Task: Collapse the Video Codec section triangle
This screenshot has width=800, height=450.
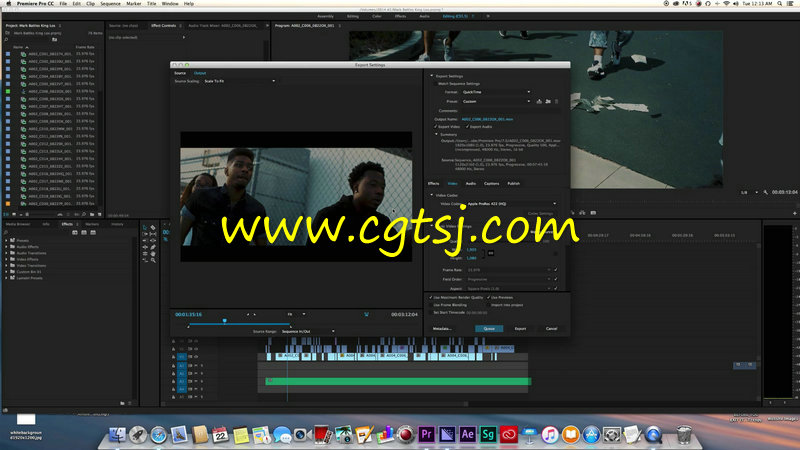Action: click(x=432, y=195)
